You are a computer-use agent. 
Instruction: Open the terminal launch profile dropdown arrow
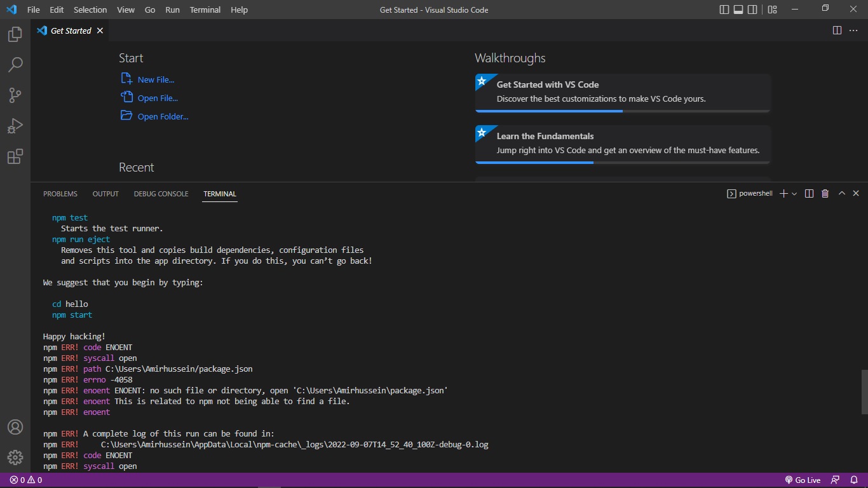(794, 194)
